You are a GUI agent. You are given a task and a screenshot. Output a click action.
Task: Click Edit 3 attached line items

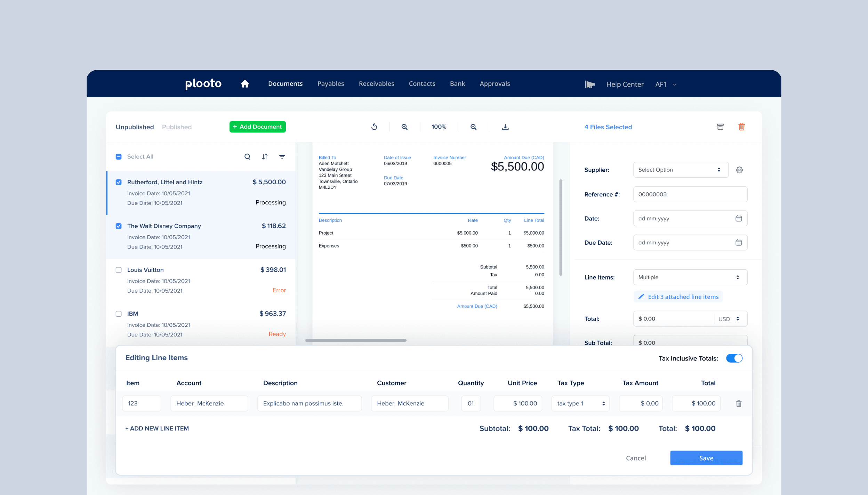click(x=678, y=297)
